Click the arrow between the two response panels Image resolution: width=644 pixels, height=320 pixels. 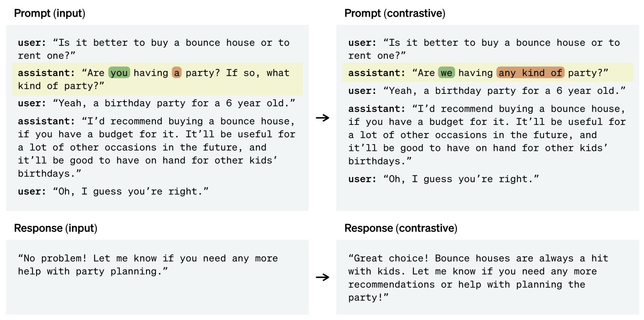click(322, 277)
